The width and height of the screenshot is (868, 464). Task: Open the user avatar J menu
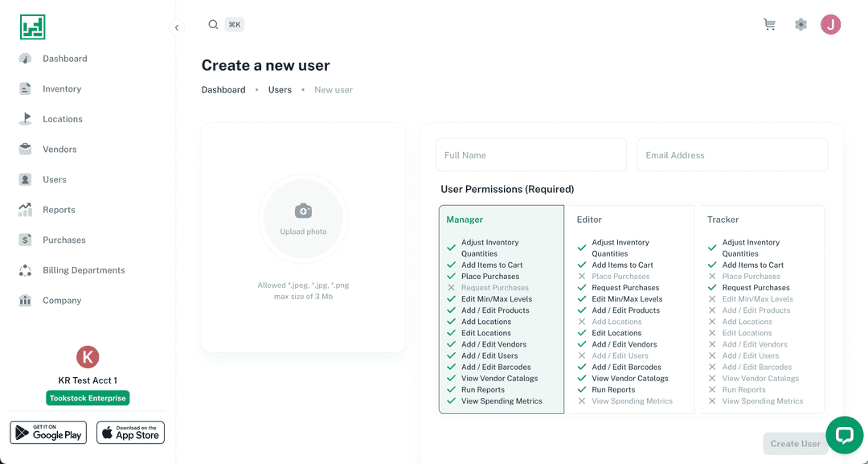click(x=830, y=25)
